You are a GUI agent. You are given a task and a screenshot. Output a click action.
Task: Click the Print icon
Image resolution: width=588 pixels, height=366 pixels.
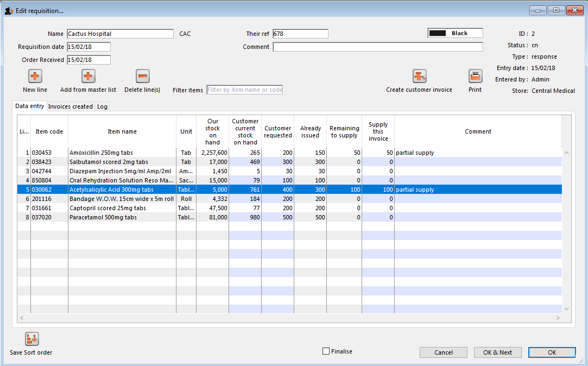pos(475,76)
